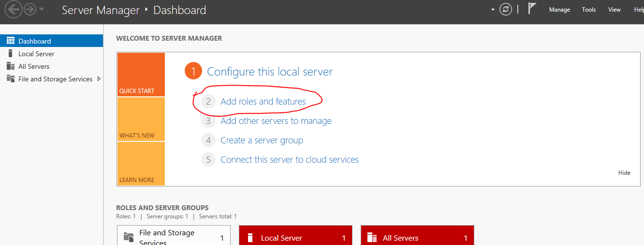644x245 pixels.
Task: Click the Back navigation arrow
Action: pyautogui.click(x=15, y=9)
